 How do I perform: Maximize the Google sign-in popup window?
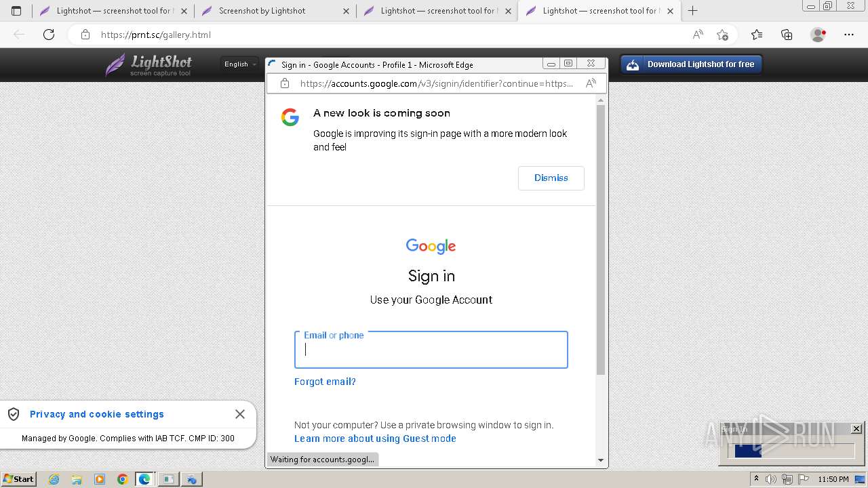coord(568,63)
